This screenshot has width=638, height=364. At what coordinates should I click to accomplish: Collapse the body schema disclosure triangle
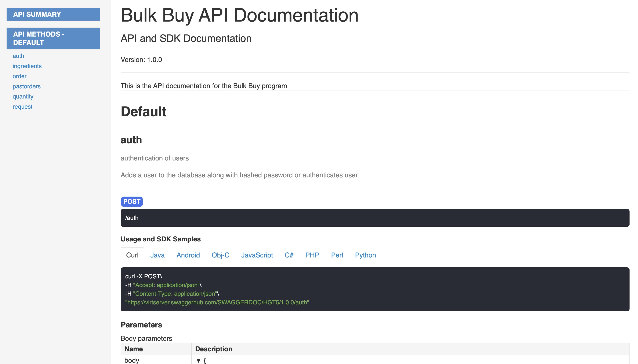198,360
